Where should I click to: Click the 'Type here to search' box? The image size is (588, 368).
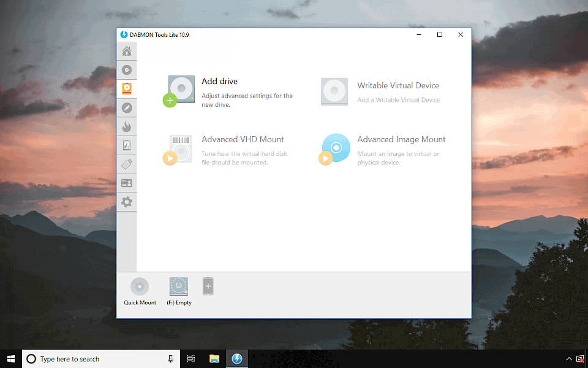click(x=101, y=359)
